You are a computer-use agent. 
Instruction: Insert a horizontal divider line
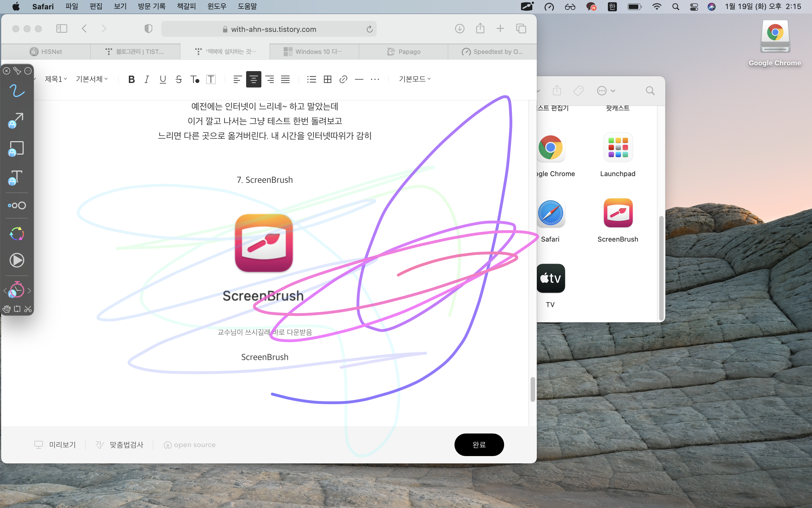[359, 79]
